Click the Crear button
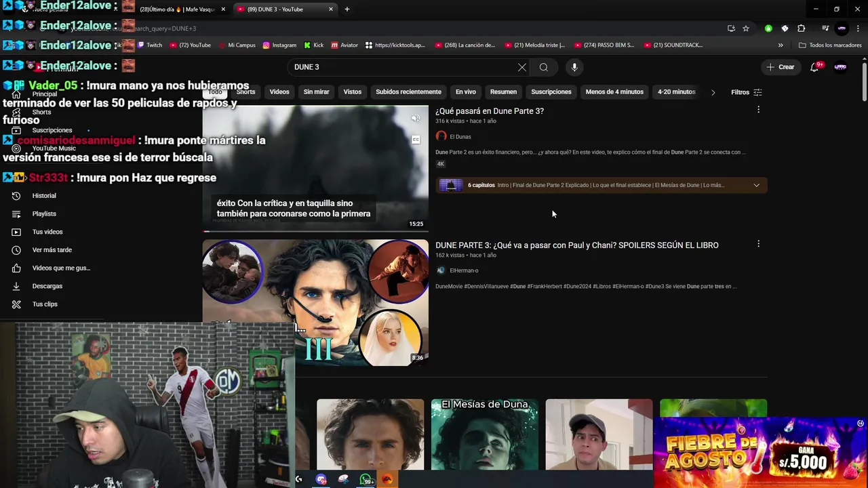The image size is (868, 488). [x=780, y=67]
